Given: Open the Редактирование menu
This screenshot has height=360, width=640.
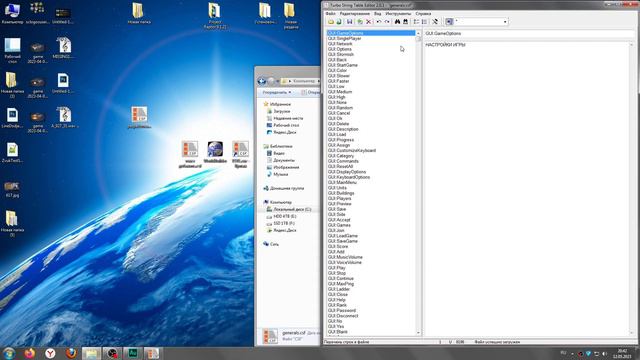Looking at the screenshot, I should coord(355,13).
